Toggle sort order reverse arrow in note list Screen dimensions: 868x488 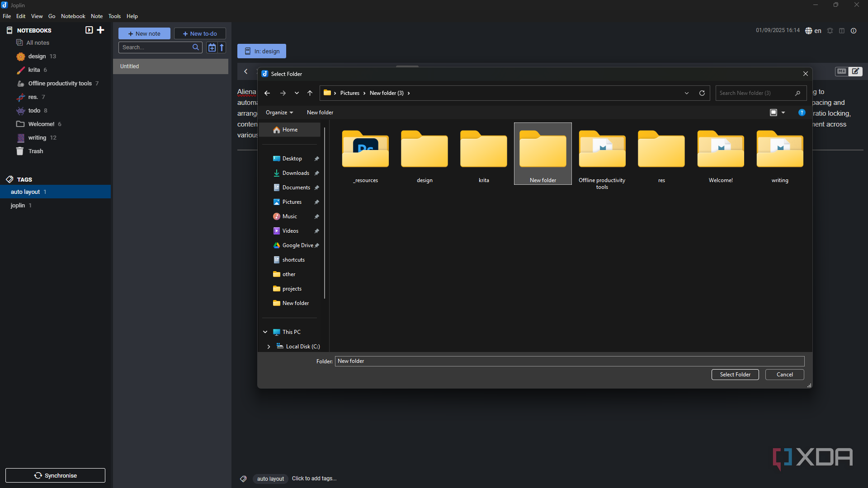[x=222, y=47]
